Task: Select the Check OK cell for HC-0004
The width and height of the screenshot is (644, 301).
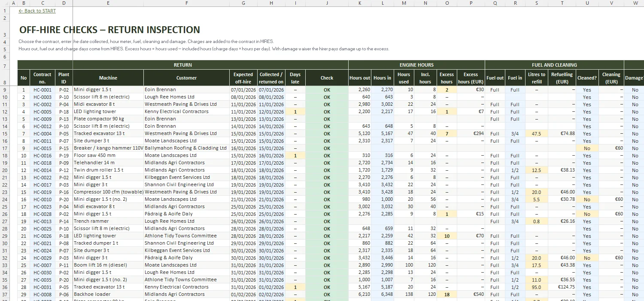Action: point(327,134)
